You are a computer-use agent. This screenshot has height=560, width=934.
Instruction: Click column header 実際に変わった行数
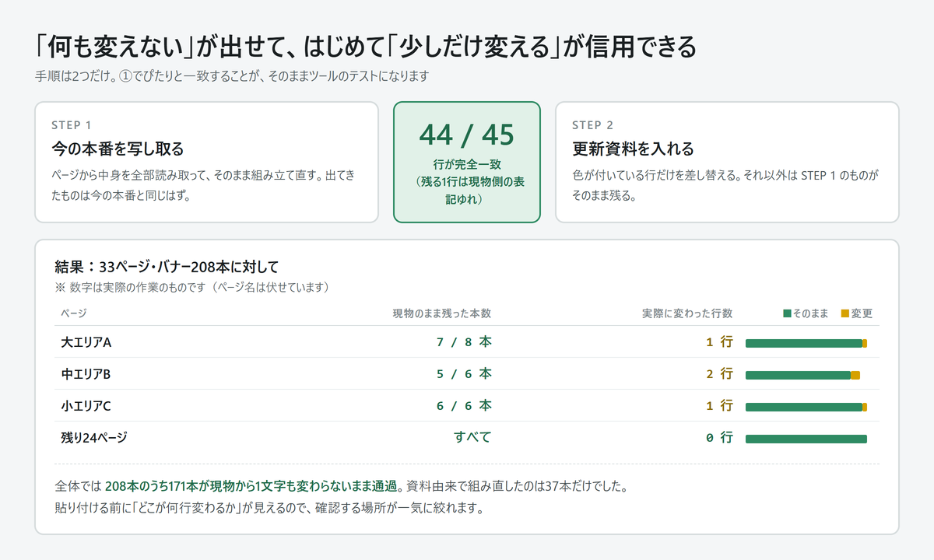(687, 313)
